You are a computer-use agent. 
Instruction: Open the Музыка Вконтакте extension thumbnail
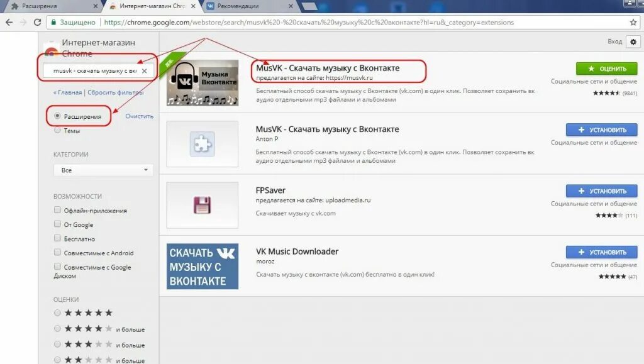pos(203,82)
